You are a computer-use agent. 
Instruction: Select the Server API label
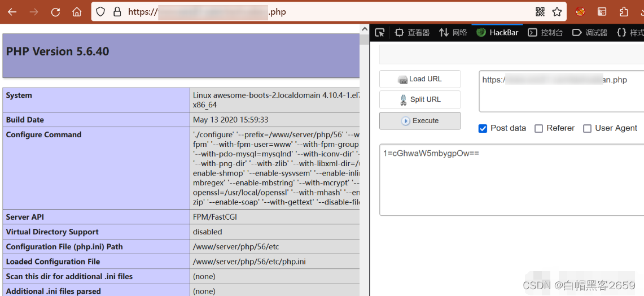tap(25, 217)
